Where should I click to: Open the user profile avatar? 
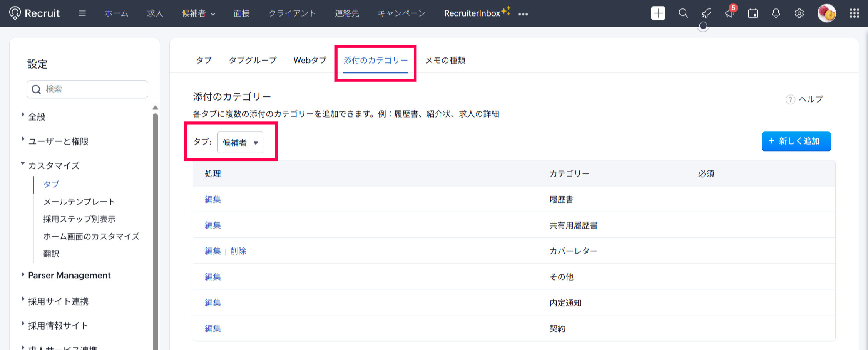(x=826, y=13)
